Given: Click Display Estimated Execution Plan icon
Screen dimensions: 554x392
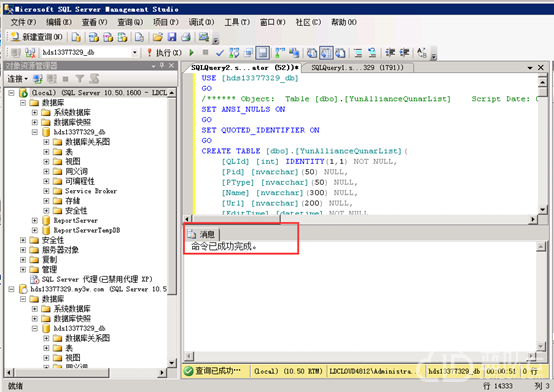Looking at the screenshot, I should [x=234, y=53].
